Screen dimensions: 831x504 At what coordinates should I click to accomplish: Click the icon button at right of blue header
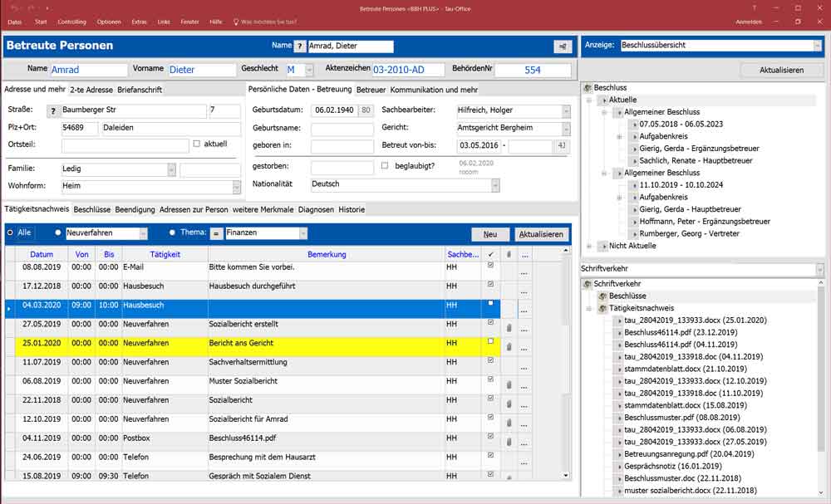click(x=563, y=46)
